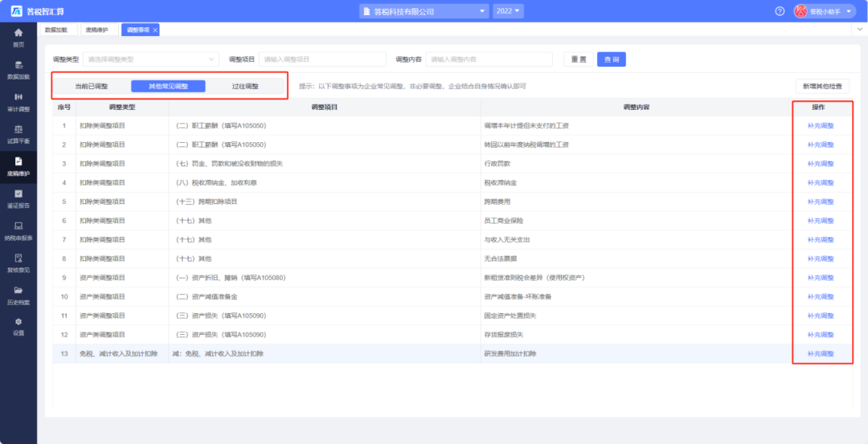
Task: Focus the 调整内容 input field
Action: pos(489,59)
